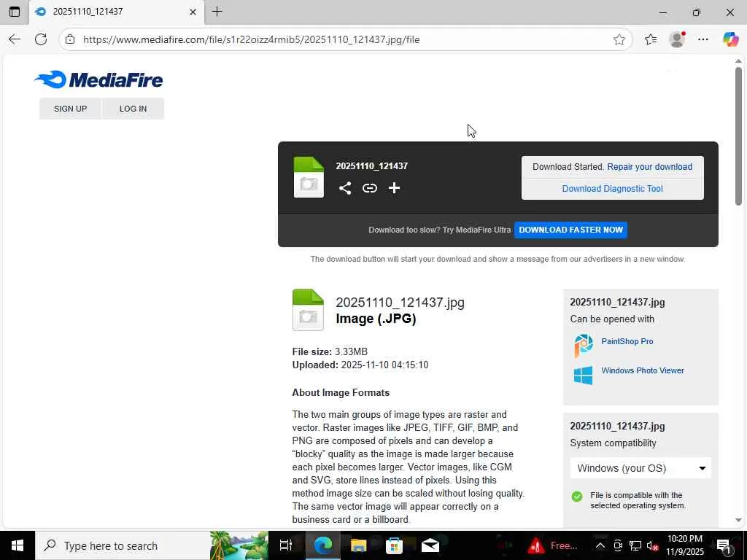Screen dimensions: 747x560
Task: Open the notification center icon
Action: click(724, 545)
